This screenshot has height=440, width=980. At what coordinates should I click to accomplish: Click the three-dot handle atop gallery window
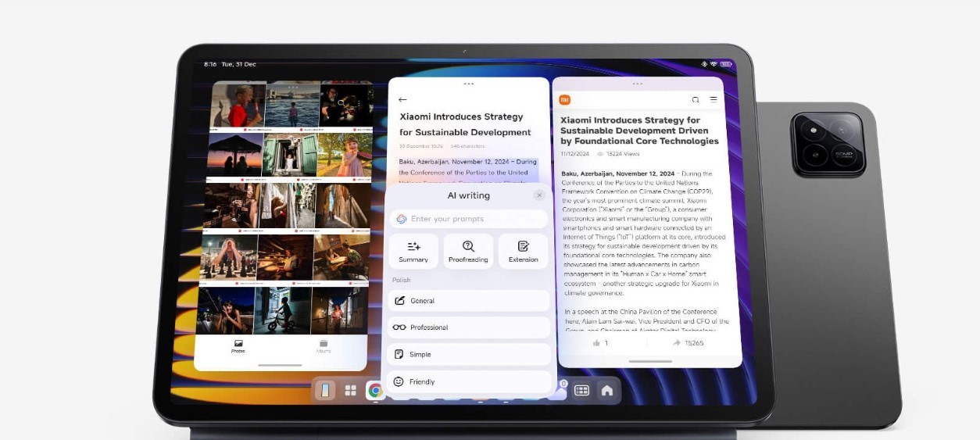292,87
